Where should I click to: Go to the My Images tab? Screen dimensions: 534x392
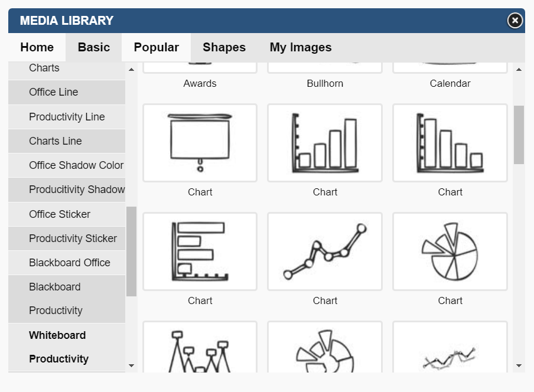[x=300, y=47]
